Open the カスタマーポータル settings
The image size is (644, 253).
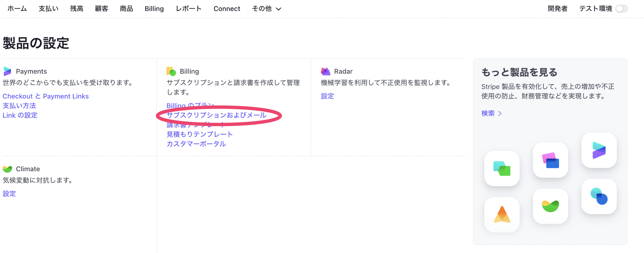coord(196,144)
